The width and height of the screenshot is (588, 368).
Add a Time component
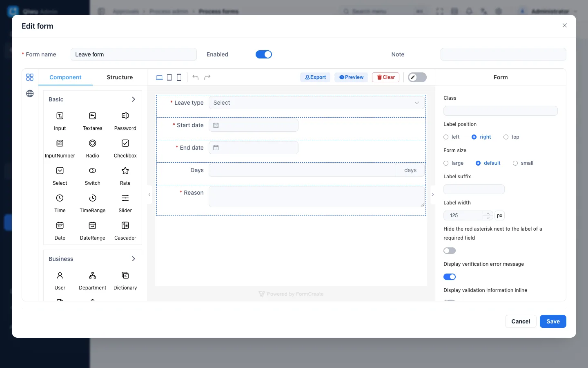coord(60,203)
